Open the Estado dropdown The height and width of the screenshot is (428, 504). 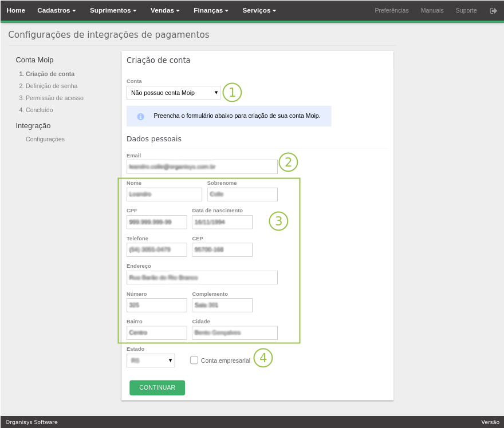(x=151, y=360)
